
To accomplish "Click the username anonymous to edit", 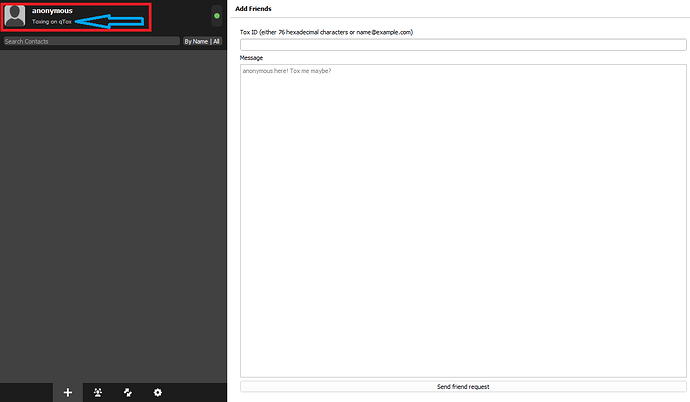I will point(52,10).
